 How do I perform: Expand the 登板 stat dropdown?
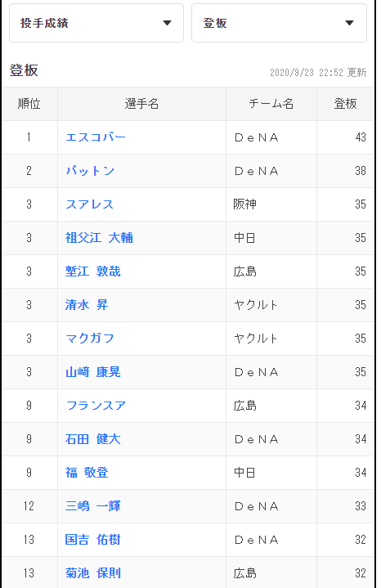(x=279, y=23)
